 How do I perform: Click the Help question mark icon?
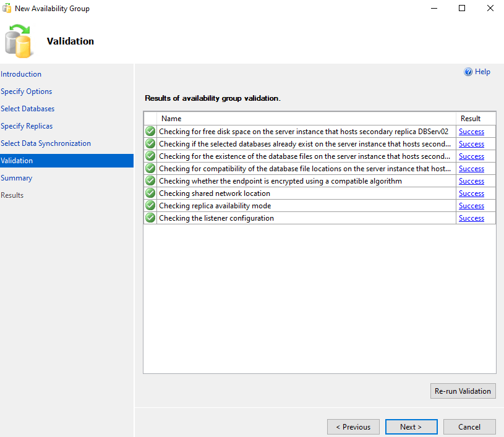coord(468,72)
